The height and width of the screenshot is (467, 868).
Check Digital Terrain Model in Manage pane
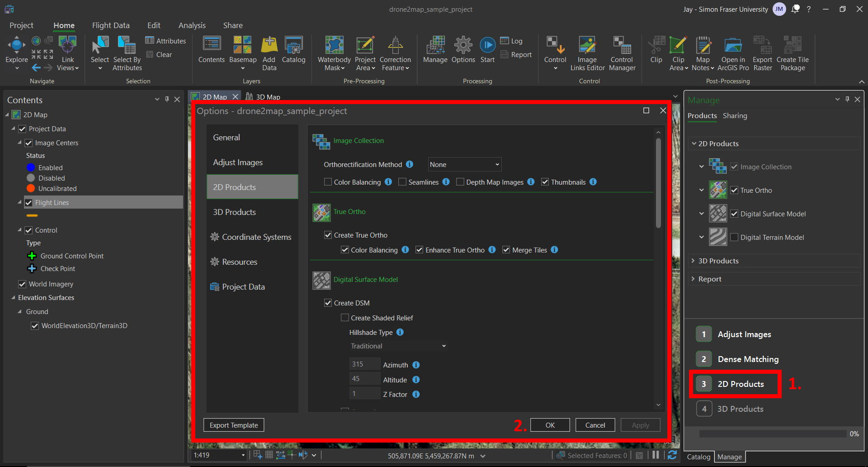pyautogui.click(x=734, y=238)
